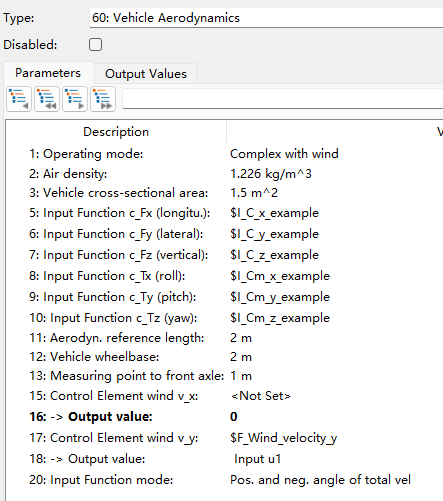Open the Type field showing Vehicle Aerodynamics
The height and width of the screenshot is (501, 443).
click(266, 18)
